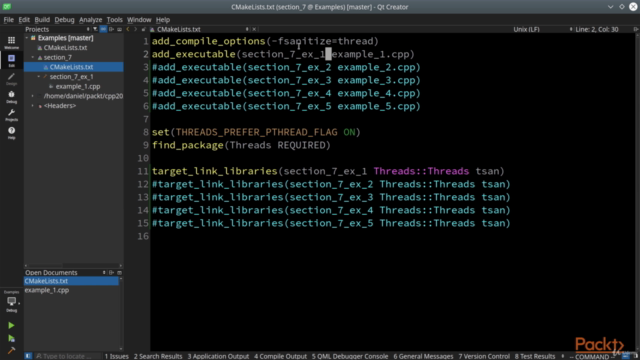Image resolution: width=640 pixels, height=360 pixels.
Task: Open Debug mode with bug icon
Action: 11,97
